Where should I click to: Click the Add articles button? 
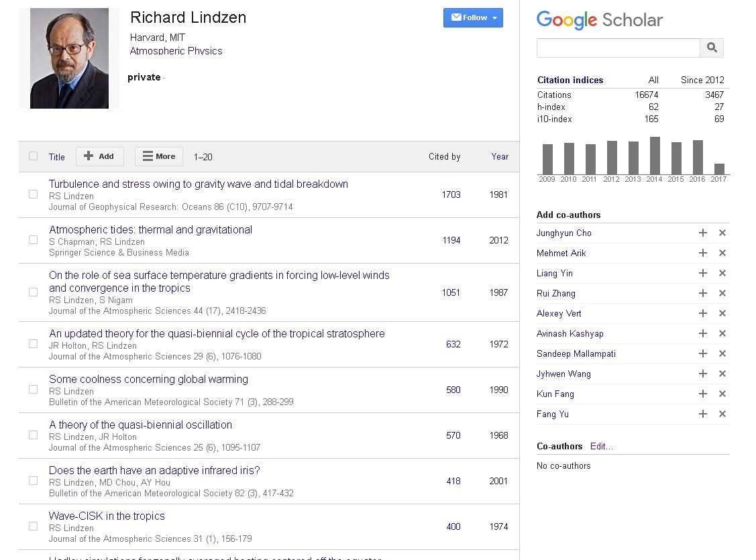pyautogui.click(x=100, y=157)
